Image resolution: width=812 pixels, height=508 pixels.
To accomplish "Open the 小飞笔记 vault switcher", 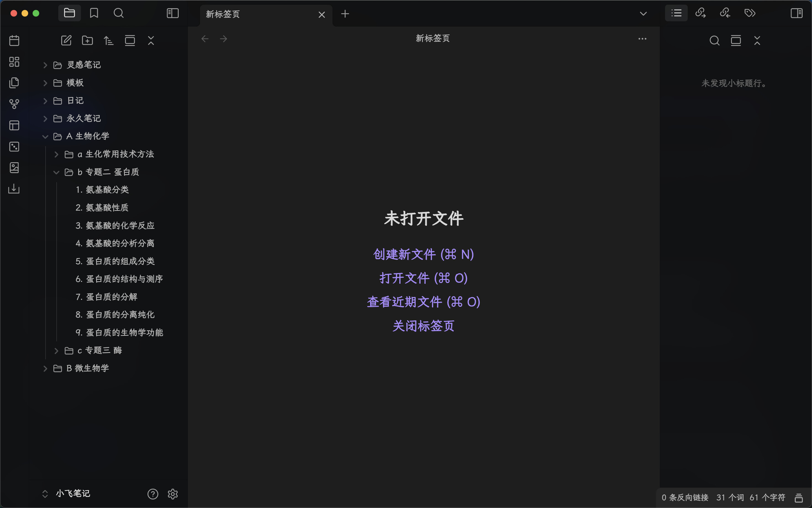I will click(66, 494).
